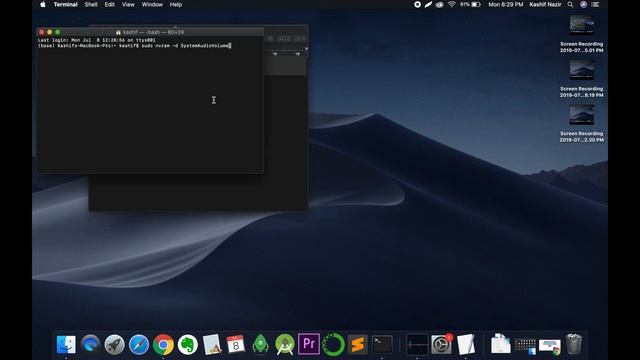Launch Android Studio from the Dock

tap(284, 344)
